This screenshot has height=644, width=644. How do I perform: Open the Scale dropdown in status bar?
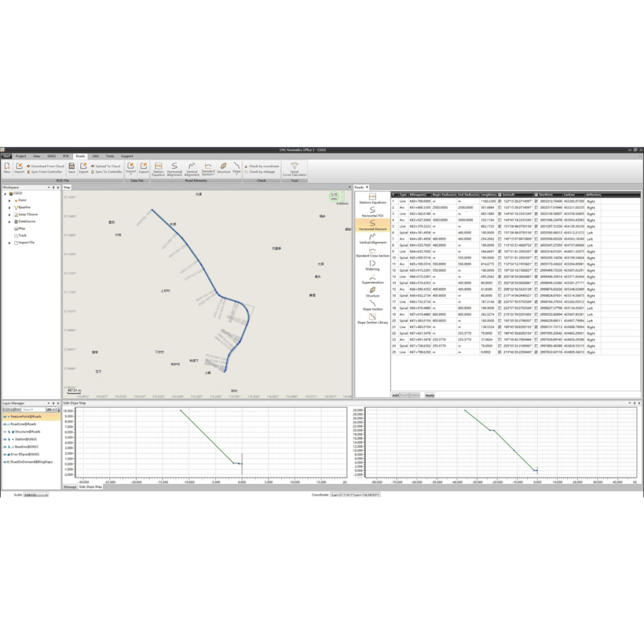click(x=36, y=495)
